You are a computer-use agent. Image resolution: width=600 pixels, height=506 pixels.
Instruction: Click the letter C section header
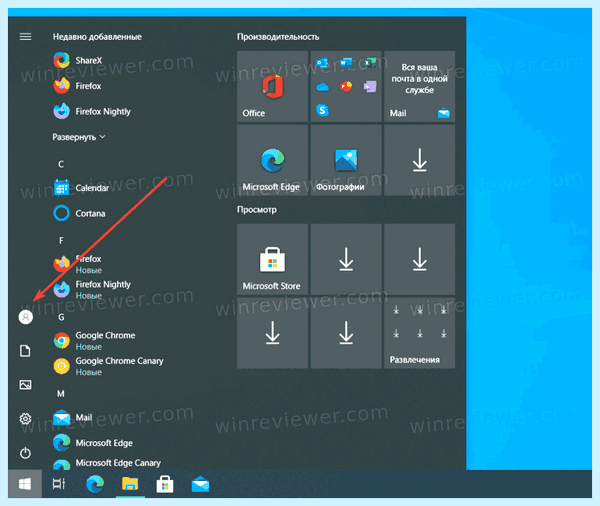coord(61,164)
